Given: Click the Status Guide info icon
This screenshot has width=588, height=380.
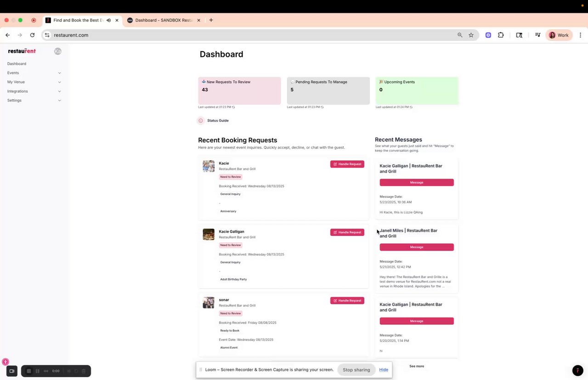Looking at the screenshot, I should [x=201, y=121].
